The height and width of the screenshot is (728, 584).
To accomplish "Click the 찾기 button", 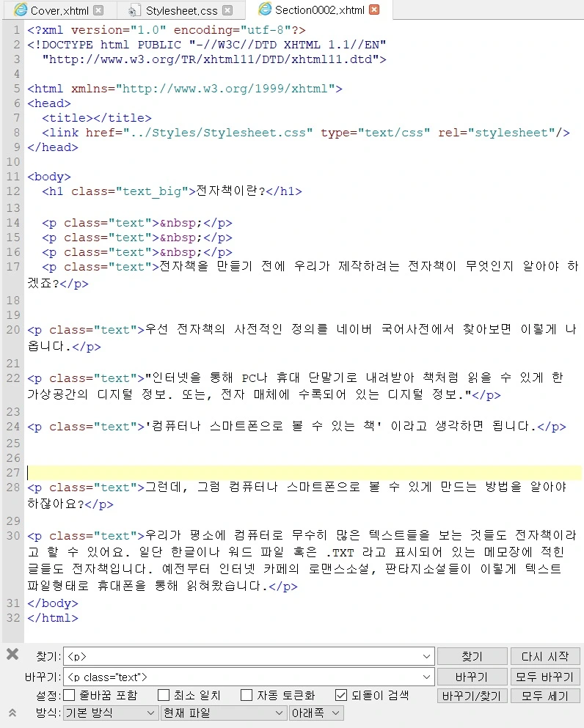I will click(x=472, y=656).
